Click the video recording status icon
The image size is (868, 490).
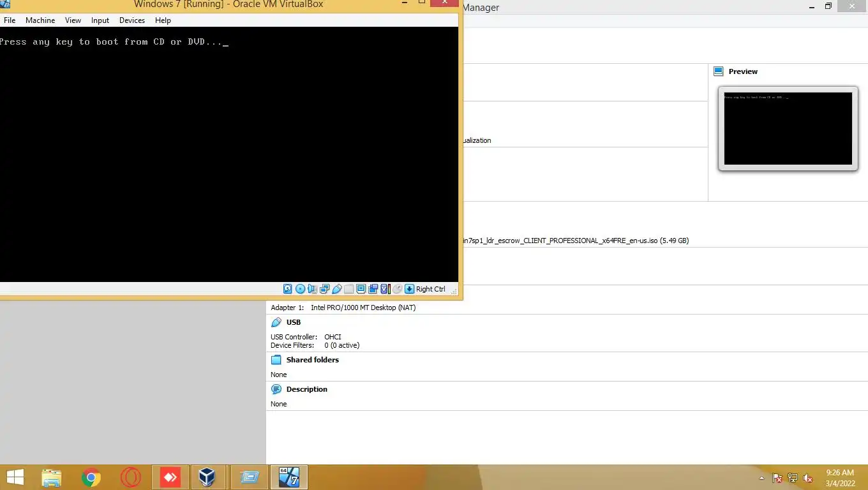coord(373,289)
